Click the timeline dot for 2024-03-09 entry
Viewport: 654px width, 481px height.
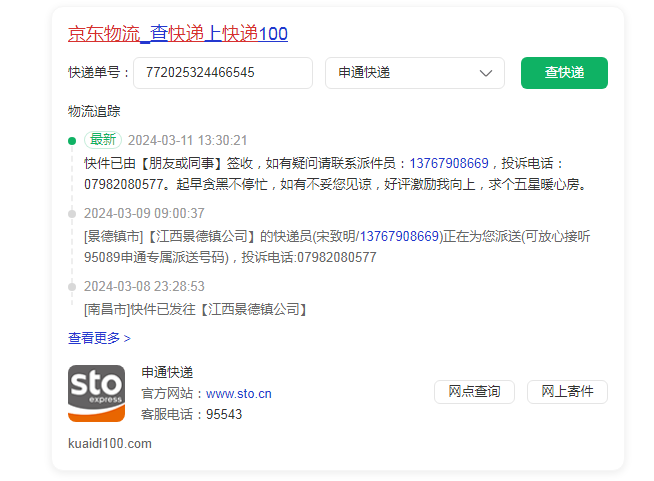[x=72, y=214]
